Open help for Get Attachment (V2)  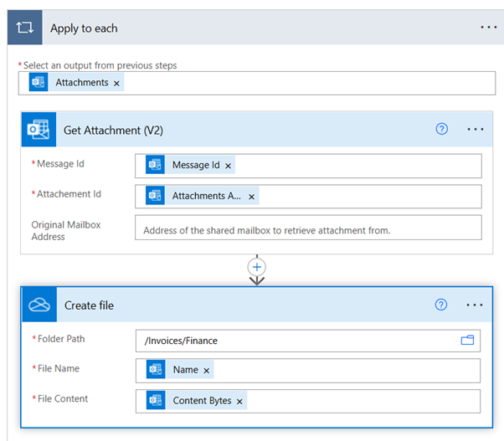[442, 129]
